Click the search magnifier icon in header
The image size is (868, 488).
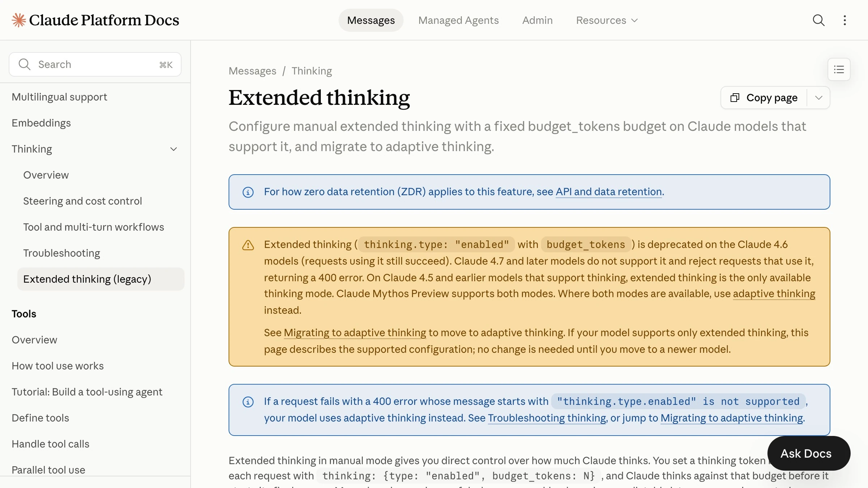click(x=819, y=20)
